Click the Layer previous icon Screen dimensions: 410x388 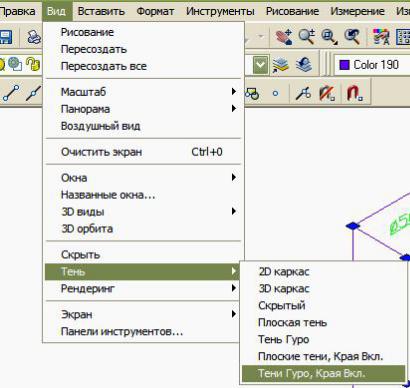pyautogui.click(x=304, y=64)
